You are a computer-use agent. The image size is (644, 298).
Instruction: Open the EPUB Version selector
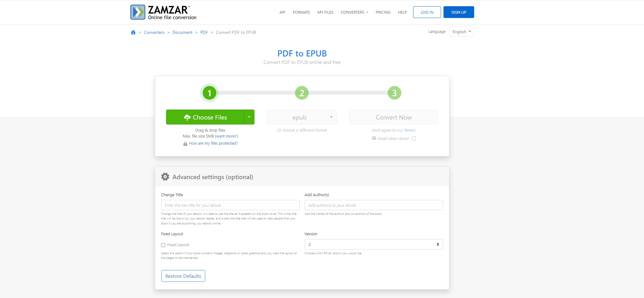click(x=374, y=244)
